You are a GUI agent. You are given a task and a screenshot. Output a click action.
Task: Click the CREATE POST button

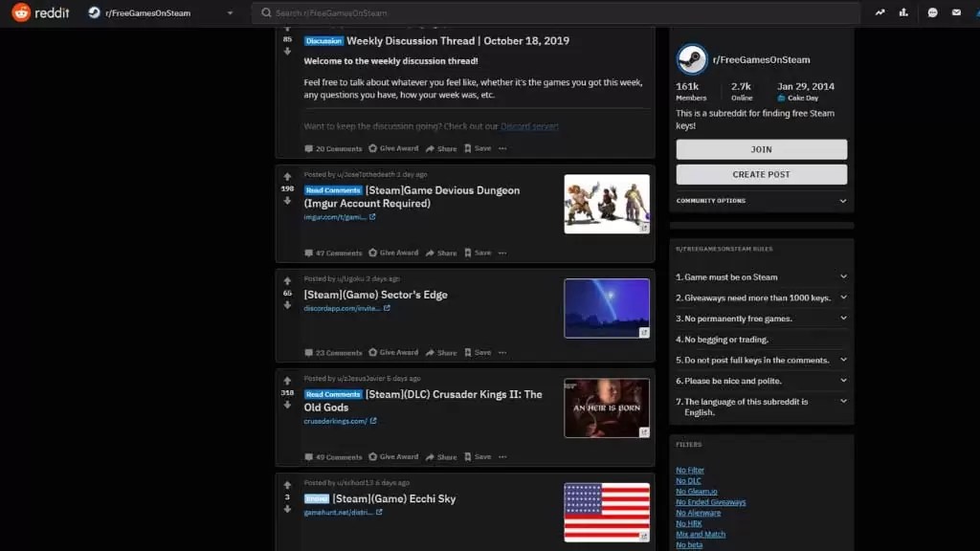click(761, 174)
